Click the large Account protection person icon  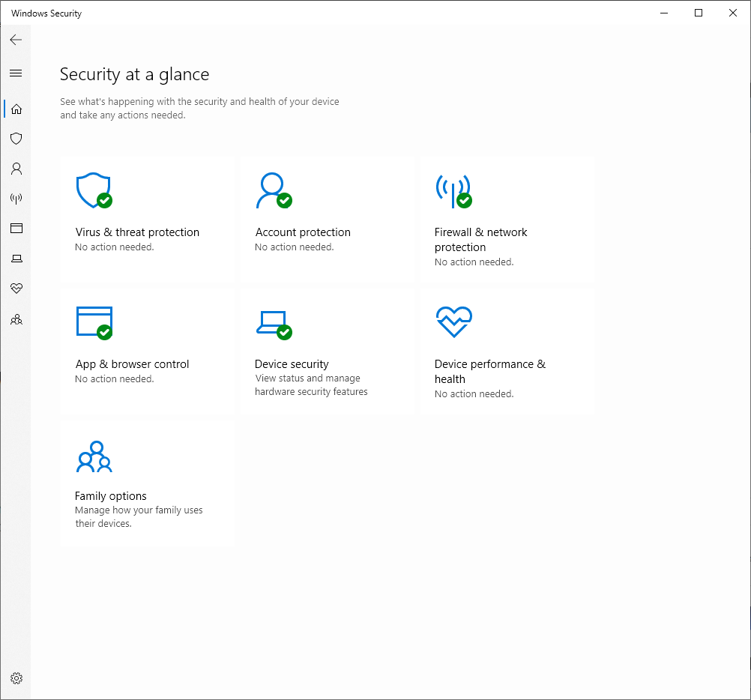tap(274, 190)
